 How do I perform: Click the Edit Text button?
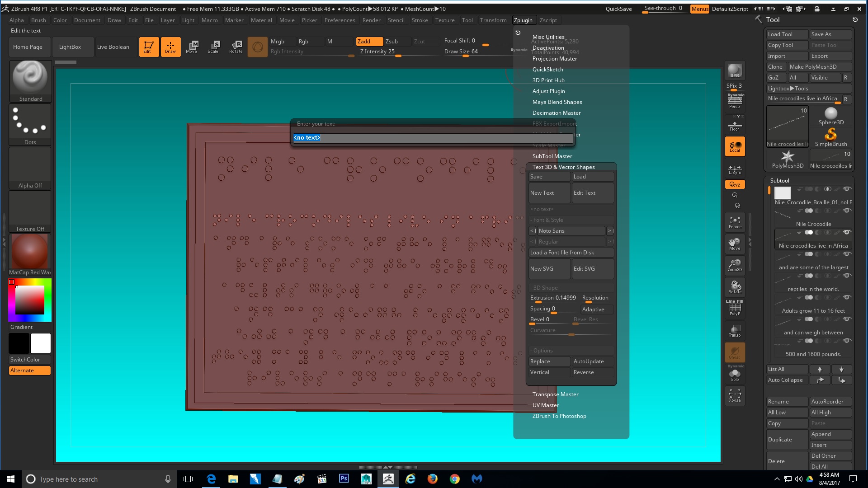click(593, 193)
